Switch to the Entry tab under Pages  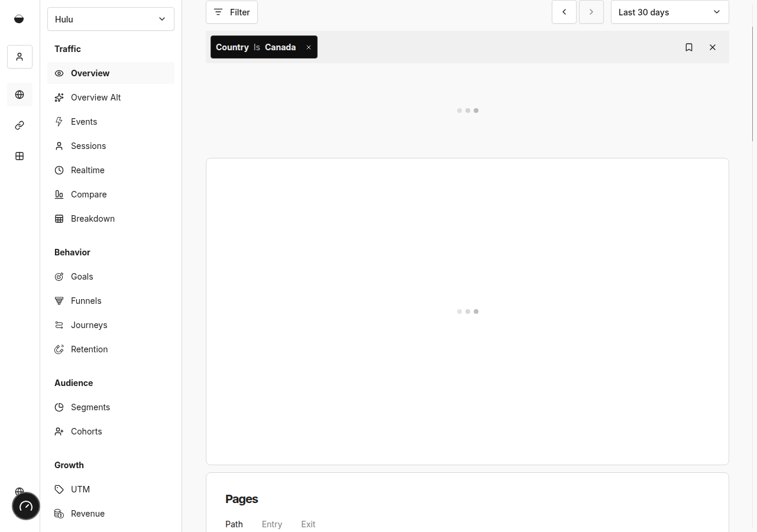pyautogui.click(x=271, y=524)
